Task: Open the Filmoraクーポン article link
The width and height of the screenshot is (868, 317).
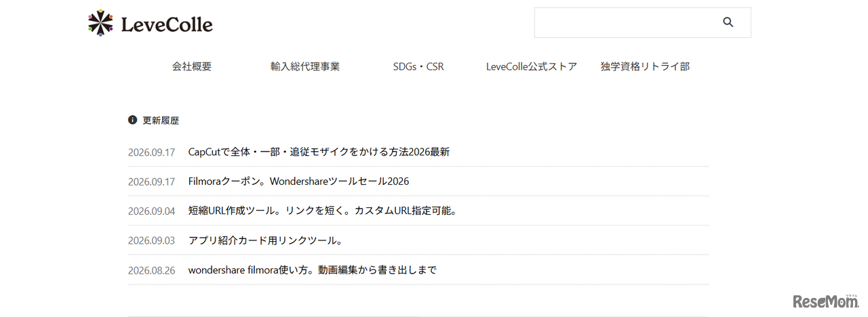Action: [298, 182]
